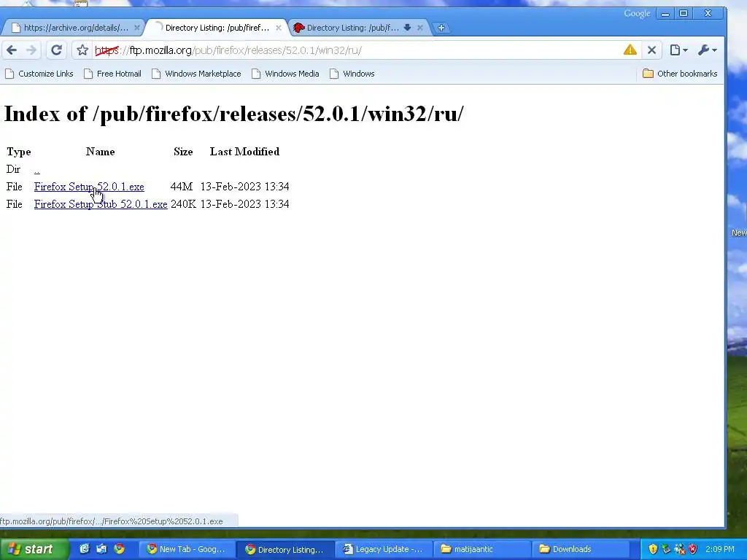Screen dimensions: 747x560
Task: Reload the page with refresh icon
Action: (x=56, y=50)
